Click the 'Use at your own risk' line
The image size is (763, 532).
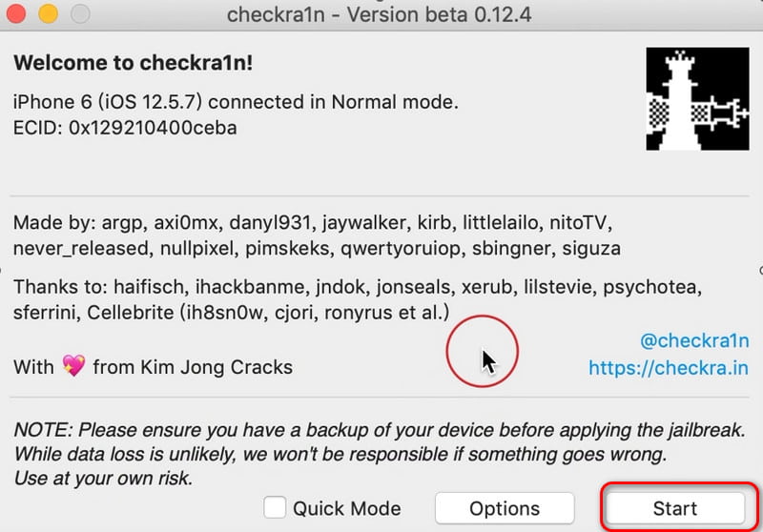click(x=103, y=479)
